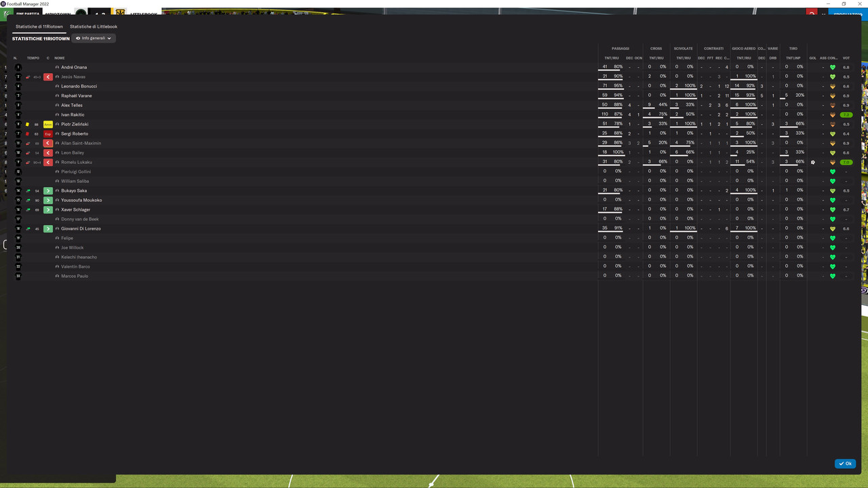
Task: Click the PASSAGGI column group header
Action: tap(620, 49)
